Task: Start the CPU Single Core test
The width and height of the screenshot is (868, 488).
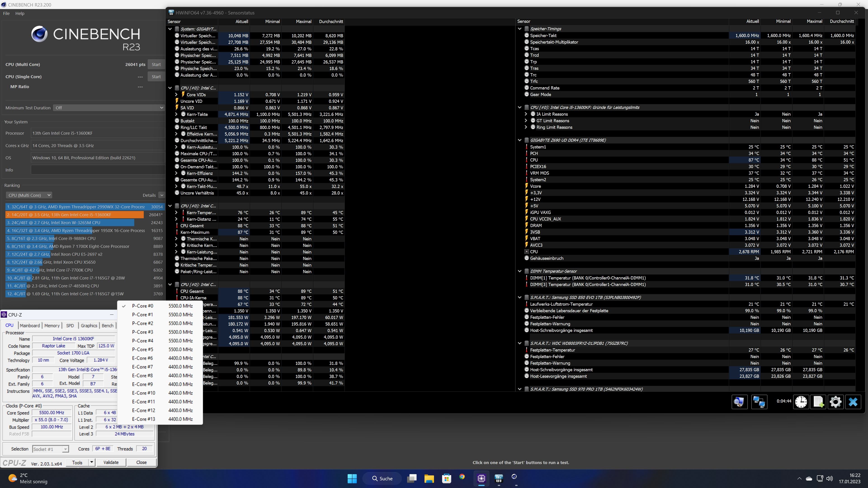Action: [156, 76]
